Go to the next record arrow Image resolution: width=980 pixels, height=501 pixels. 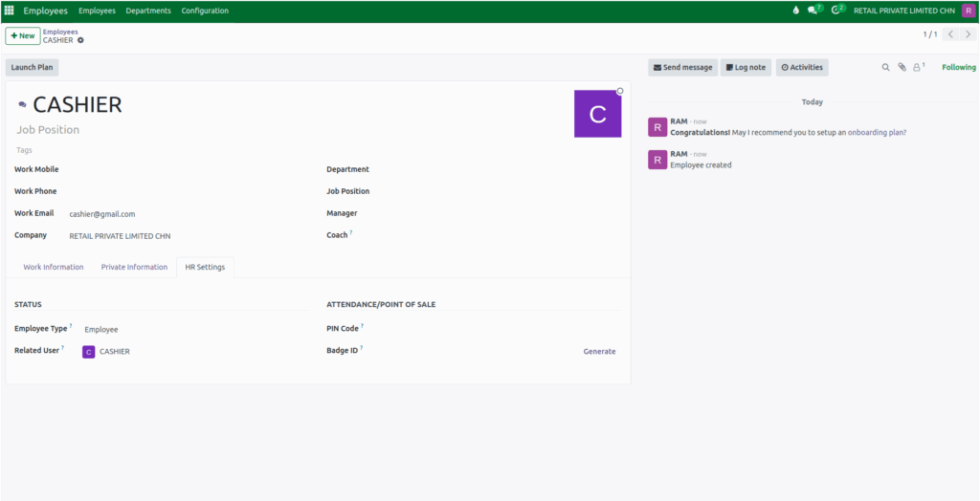(968, 34)
